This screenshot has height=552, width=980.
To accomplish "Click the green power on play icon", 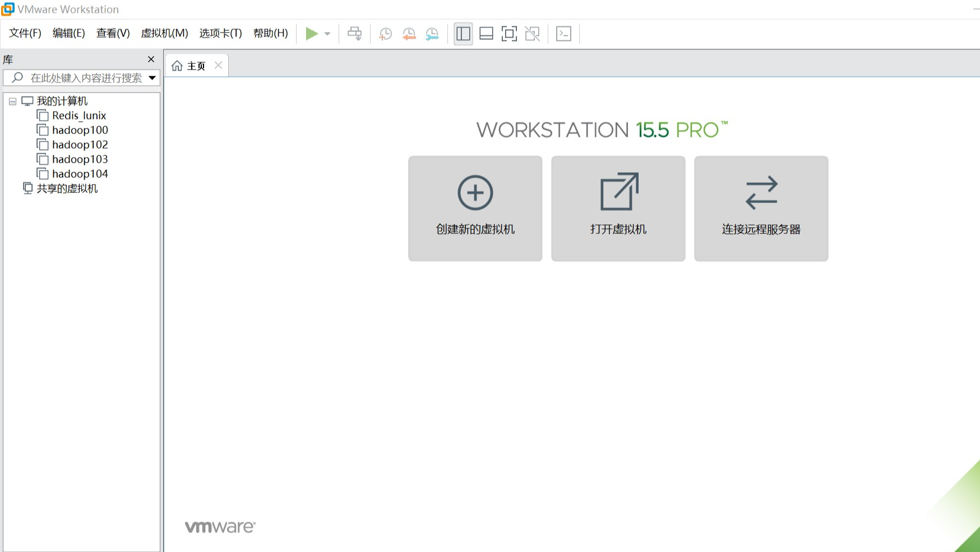I will click(312, 34).
